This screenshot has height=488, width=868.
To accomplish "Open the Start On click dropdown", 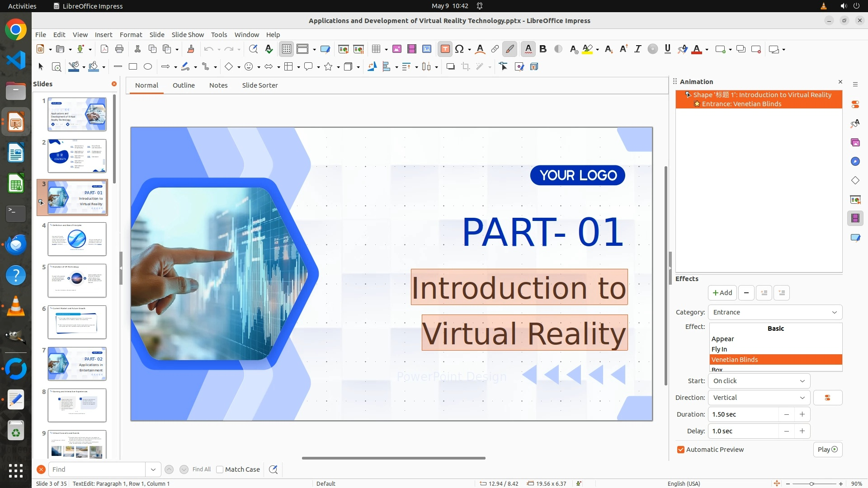I will [x=759, y=381].
